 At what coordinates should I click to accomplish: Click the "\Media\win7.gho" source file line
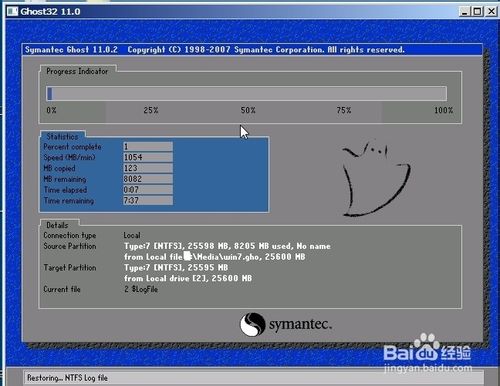click(x=215, y=257)
